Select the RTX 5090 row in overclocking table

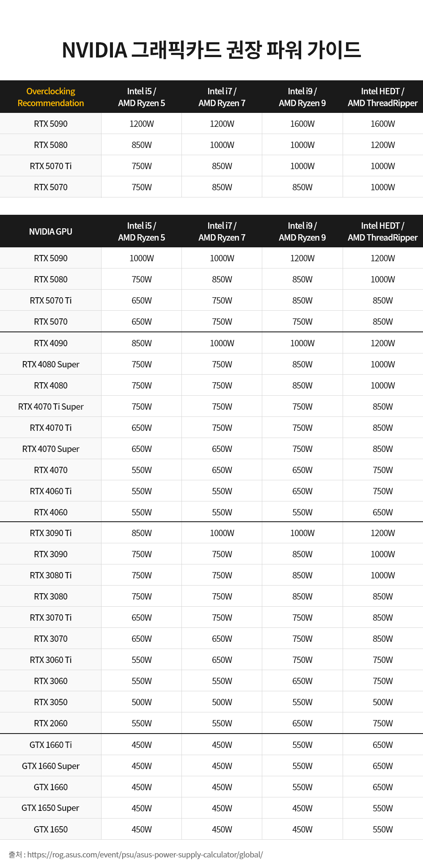[211, 123]
